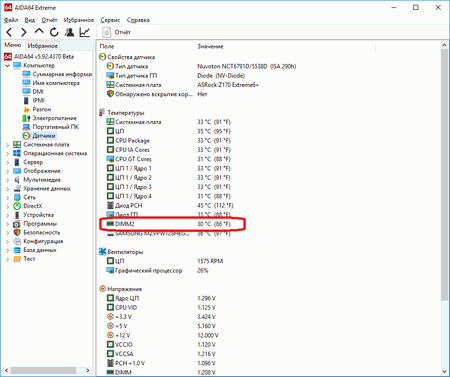Image resolution: width=450 pixels, height=377 pixels.
Task: Select the Тип датчика ГП row
Action: [x=176, y=76]
